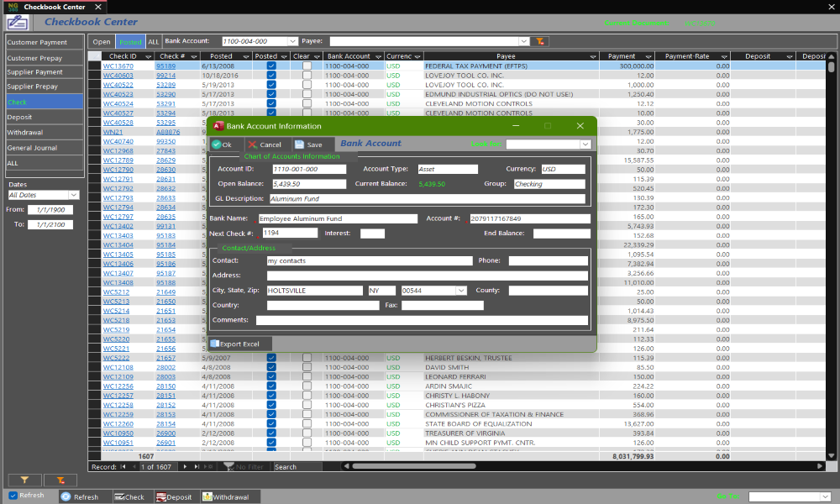Tick the Clear checkbox for check WC40603
Screen dimensions: 840x504
click(307, 76)
